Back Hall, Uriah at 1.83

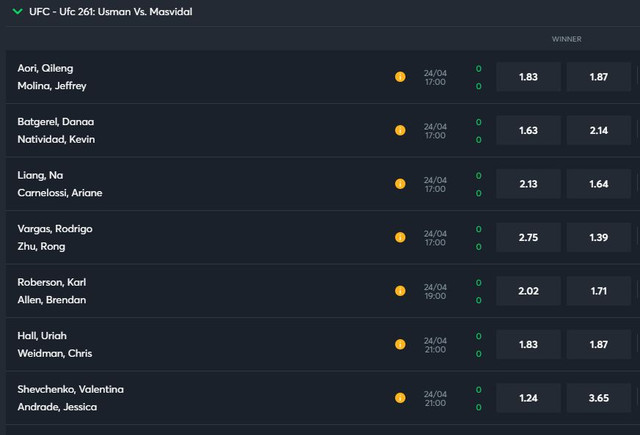pos(528,344)
